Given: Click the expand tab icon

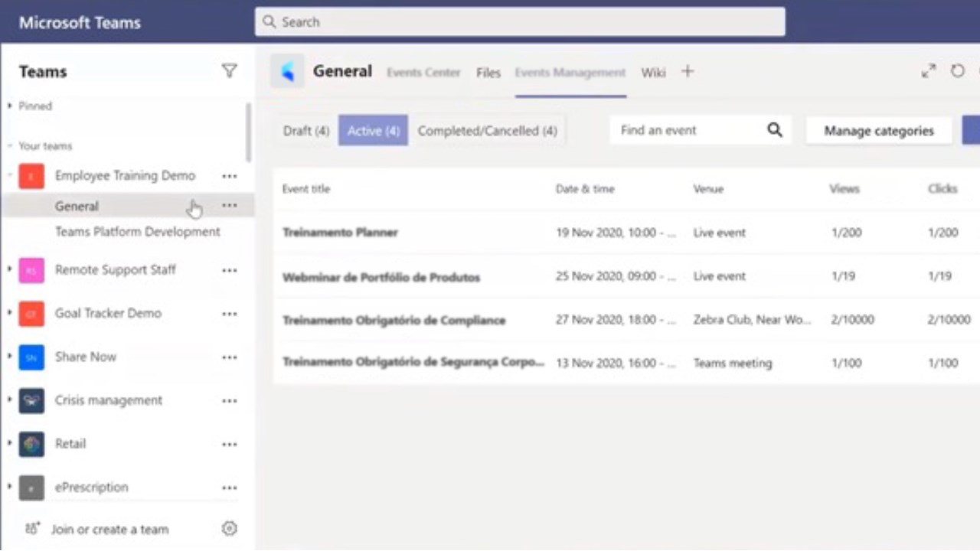Looking at the screenshot, I should click(929, 71).
